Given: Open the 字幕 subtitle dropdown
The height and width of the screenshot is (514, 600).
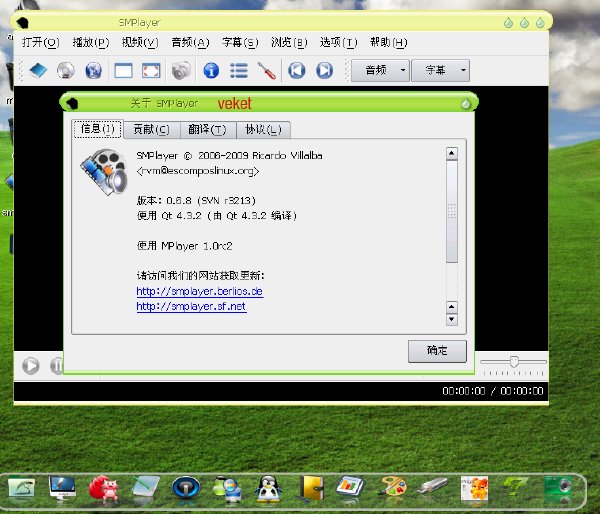Looking at the screenshot, I should coord(440,70).
